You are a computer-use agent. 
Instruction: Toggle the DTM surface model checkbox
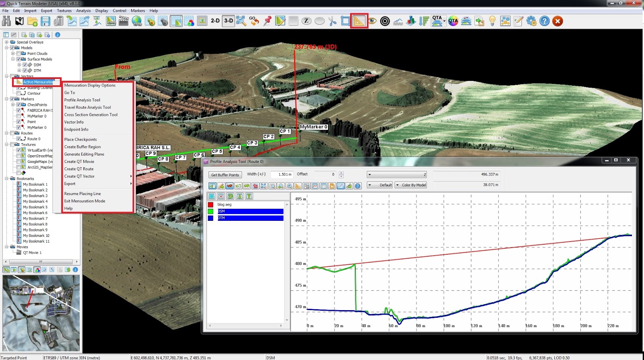click(x=25, y=70)
